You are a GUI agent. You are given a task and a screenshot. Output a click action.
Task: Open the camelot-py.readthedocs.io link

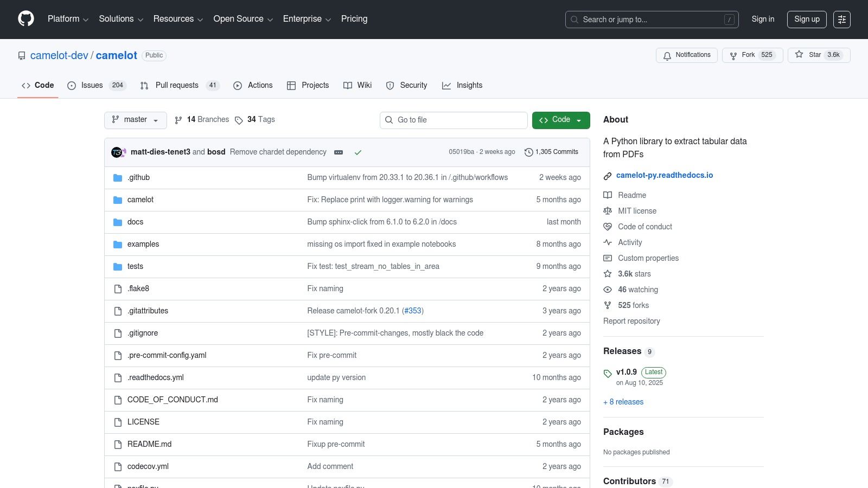(x=664, y=175)
